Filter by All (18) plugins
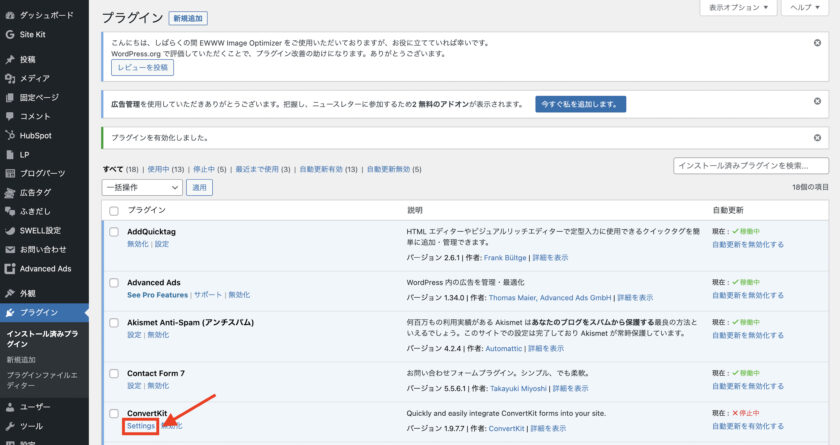This screenshot has width=840, height=445. click(x=121, y=169)
